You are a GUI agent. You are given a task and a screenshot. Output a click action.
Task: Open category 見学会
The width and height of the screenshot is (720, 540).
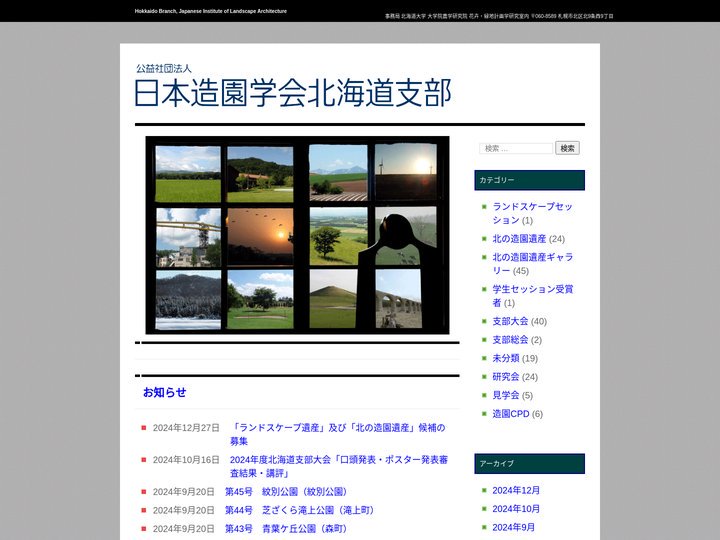point(506,395)
